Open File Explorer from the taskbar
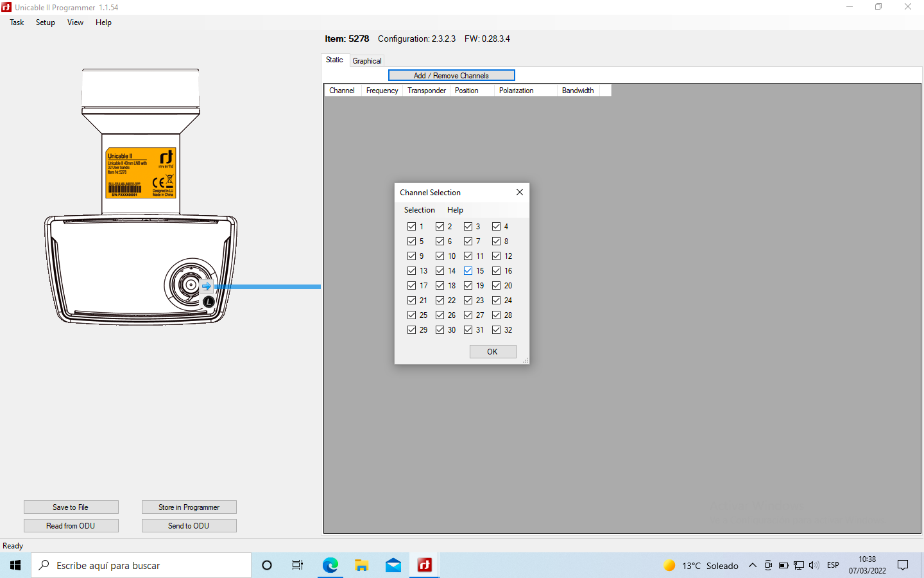This screenshot has width=924, height=578. click(x=362, y=565)
